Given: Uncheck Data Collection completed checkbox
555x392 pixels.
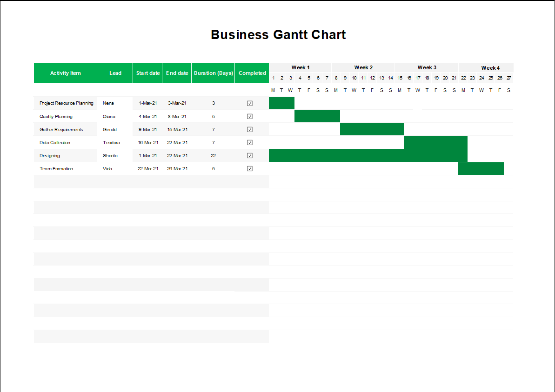Looking at the screenshot, I should pos(250,142).
